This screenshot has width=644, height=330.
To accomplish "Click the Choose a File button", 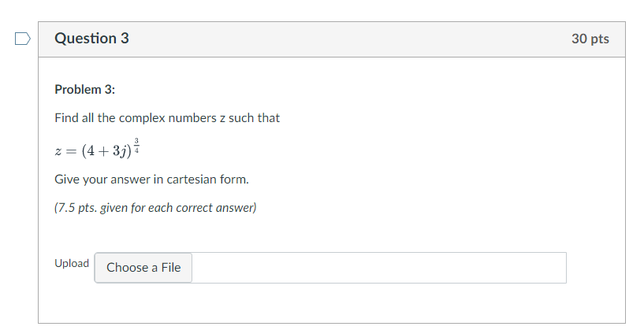I will [x=143, y=268].
